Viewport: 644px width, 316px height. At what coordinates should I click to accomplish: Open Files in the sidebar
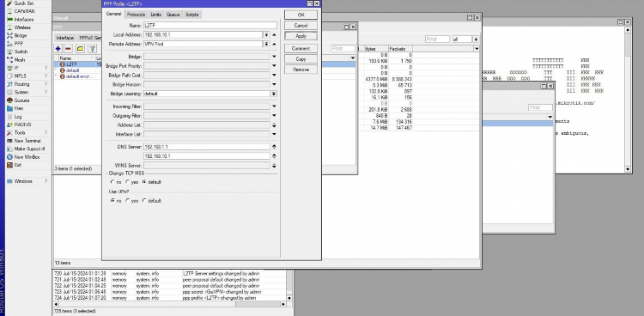tap(19, 108)
